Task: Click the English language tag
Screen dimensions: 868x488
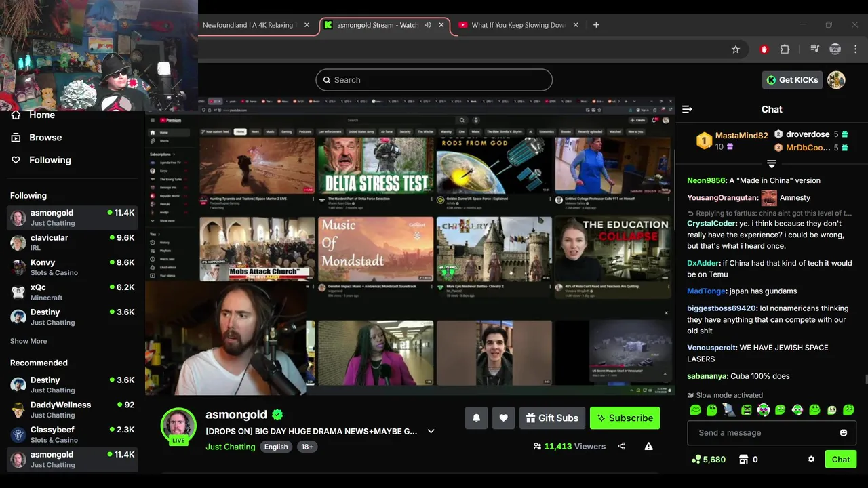Action: click(x=276, y=447)
